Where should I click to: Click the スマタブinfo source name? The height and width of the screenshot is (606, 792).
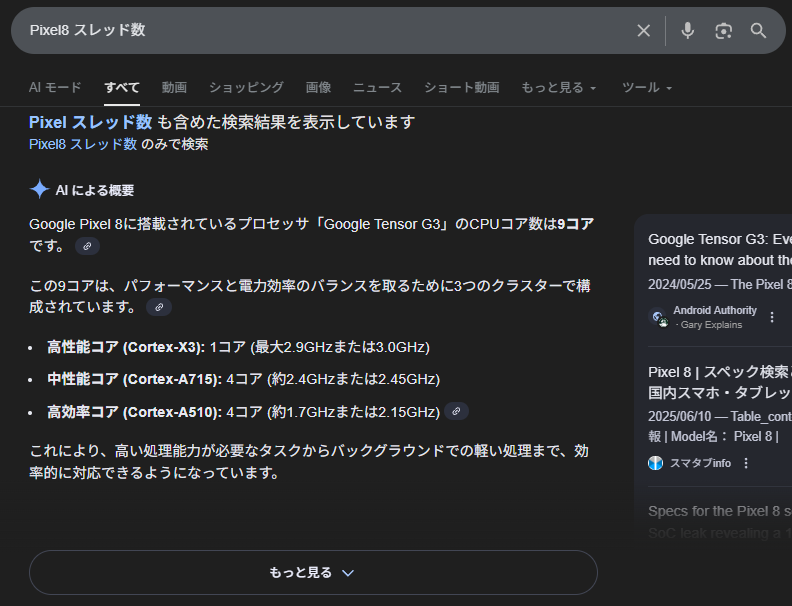(700, 463)
